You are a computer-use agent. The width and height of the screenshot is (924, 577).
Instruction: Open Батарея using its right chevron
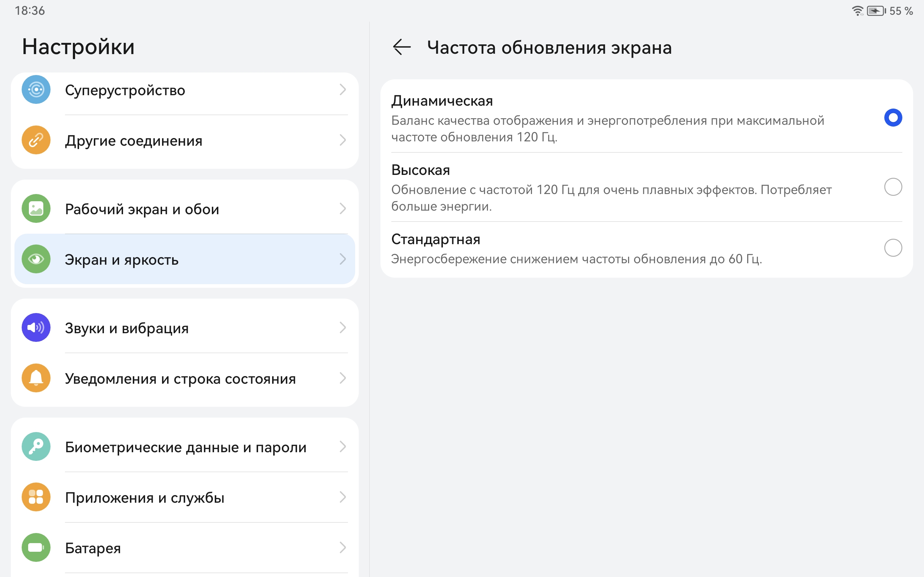pos(343,548)
